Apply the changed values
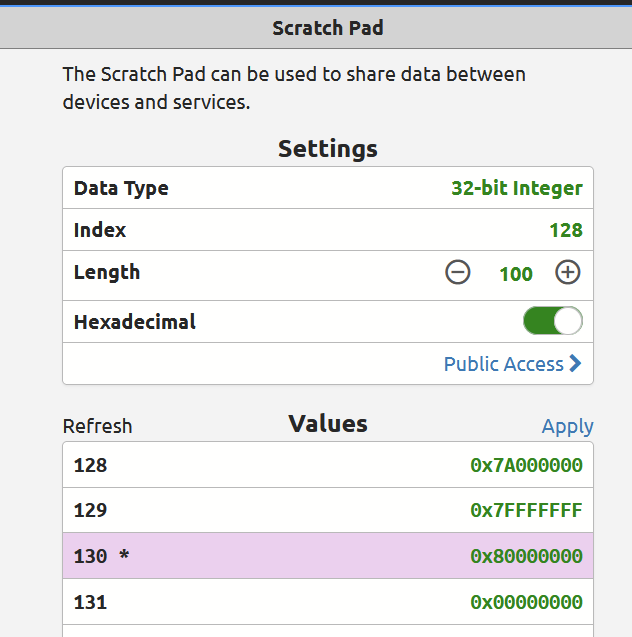 (x=567, y=426)
